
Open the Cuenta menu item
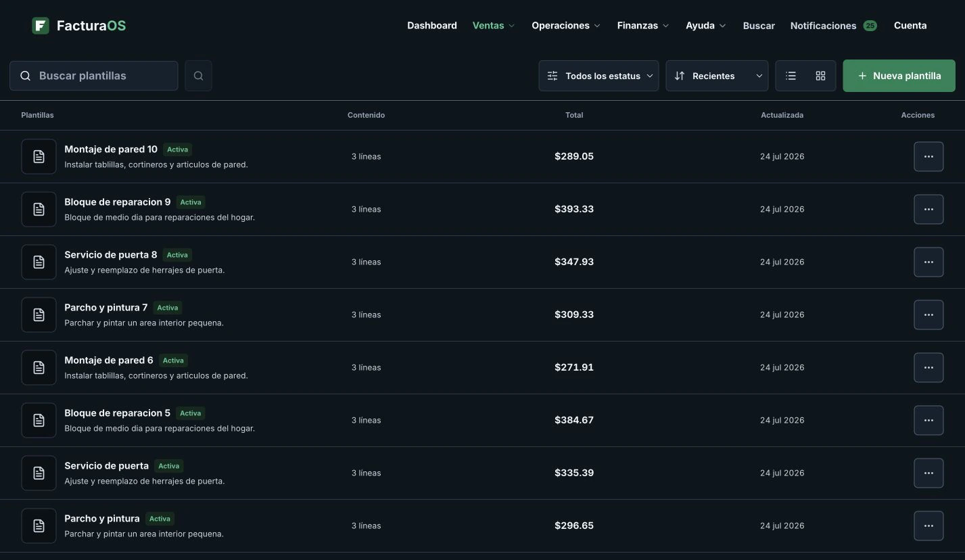pos(910,26)
